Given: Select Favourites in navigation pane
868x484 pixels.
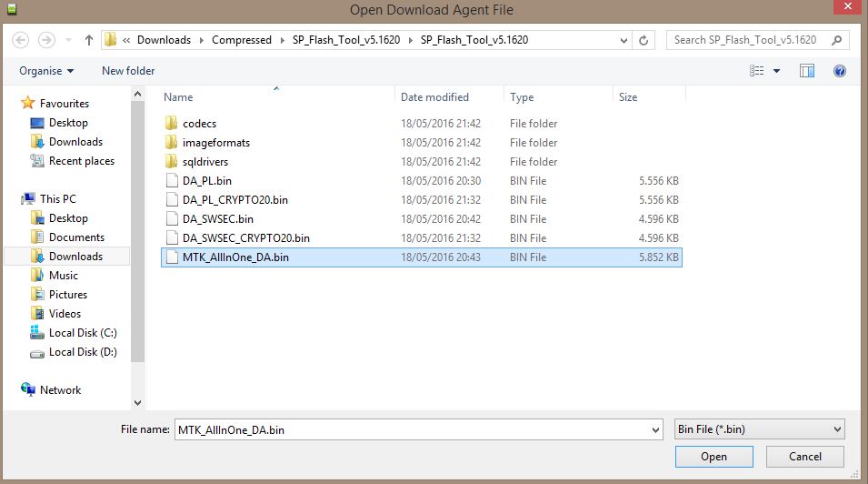Looking at the screenshot, I should click(x=65, y=104).
